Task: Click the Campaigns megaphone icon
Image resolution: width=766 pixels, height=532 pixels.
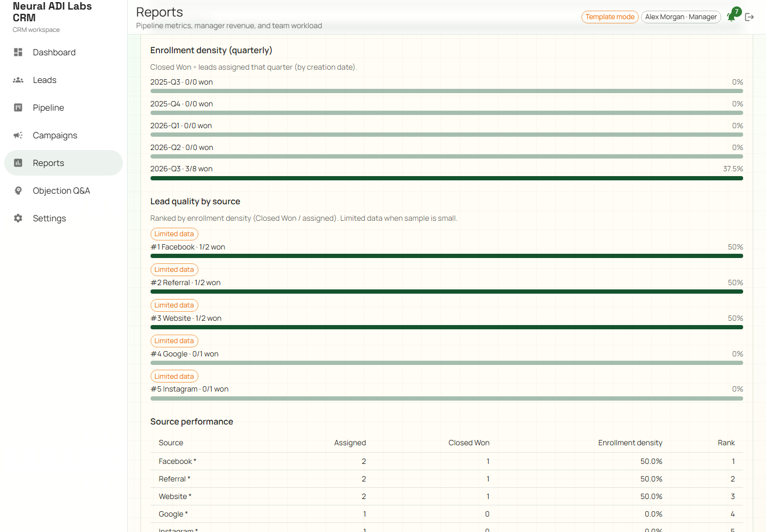Action: point(18,135)
